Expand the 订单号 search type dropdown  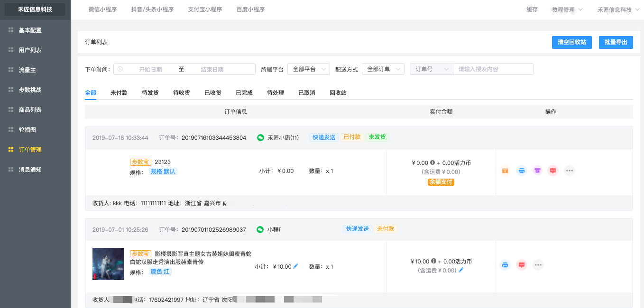coord(432,69)
